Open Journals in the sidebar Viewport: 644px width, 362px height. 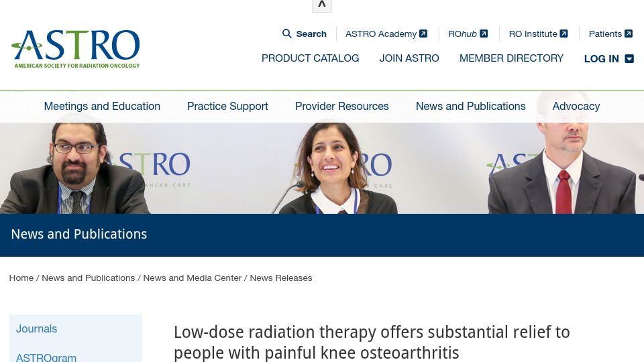(x=36, y=328)
